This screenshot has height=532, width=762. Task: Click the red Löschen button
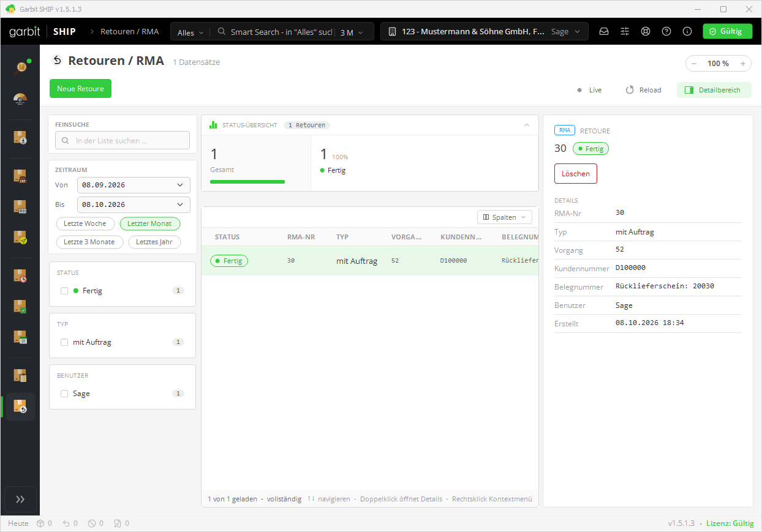576,174
